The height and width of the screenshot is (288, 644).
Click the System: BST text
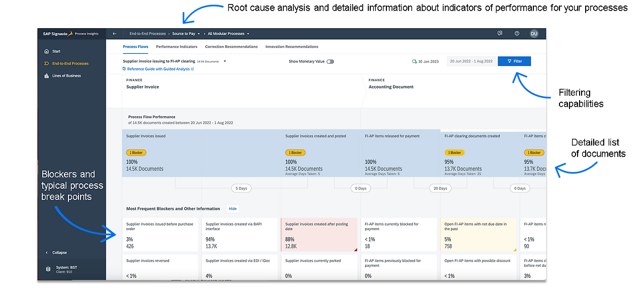[65, 267]
